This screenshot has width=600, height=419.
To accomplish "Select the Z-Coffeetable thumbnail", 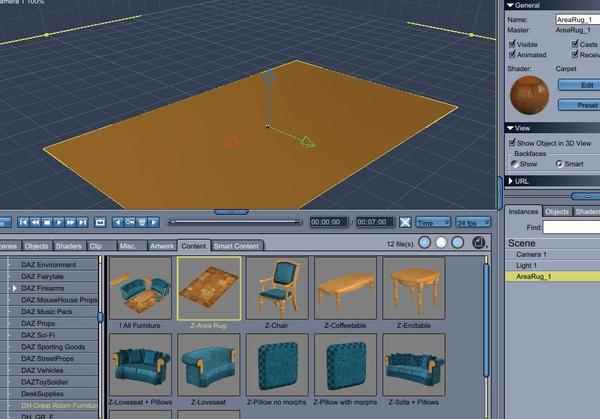I will coord(345,288).
